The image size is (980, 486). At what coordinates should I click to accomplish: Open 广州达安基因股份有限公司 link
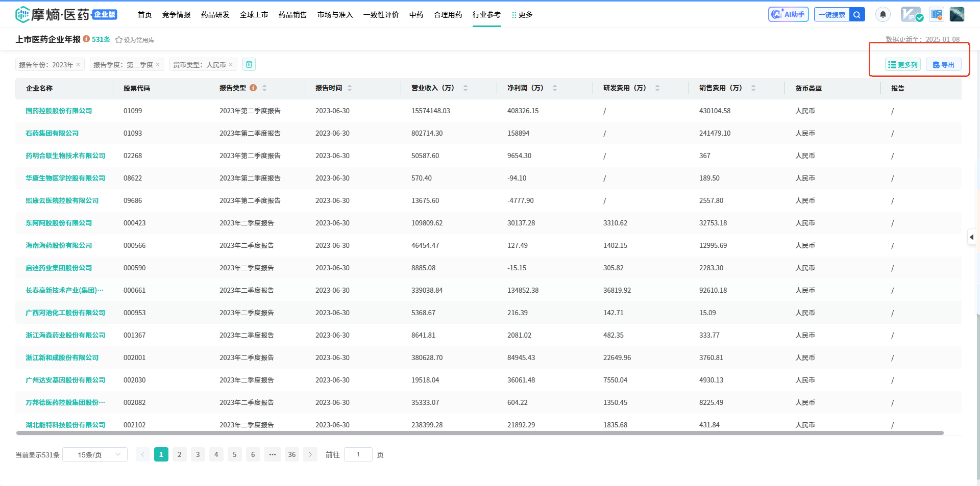pos(65,380)
